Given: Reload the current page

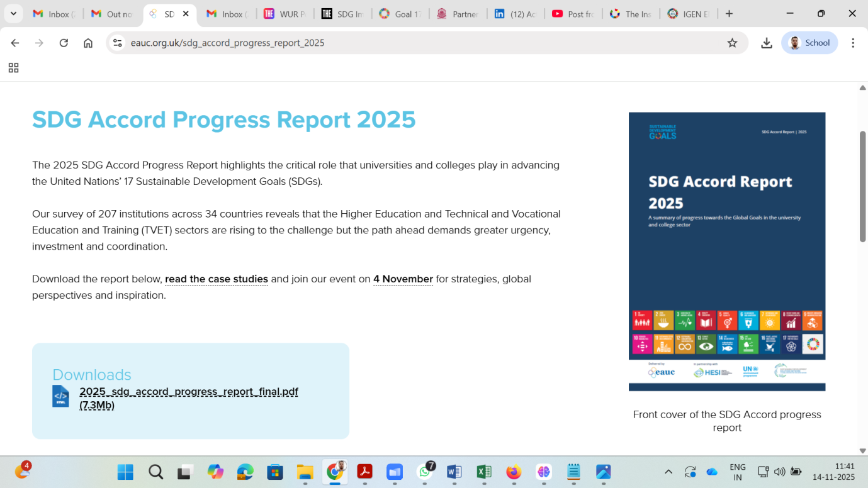Looking at the screenshot, I should 64,43.
